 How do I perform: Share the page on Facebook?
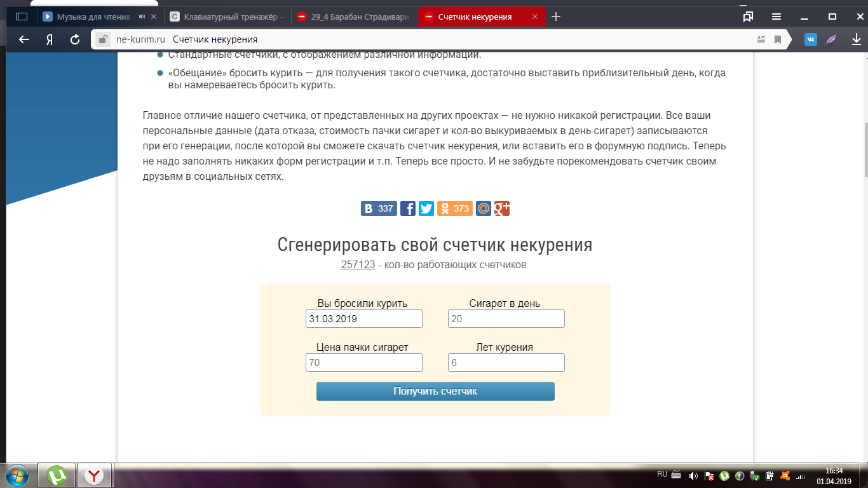408,208
